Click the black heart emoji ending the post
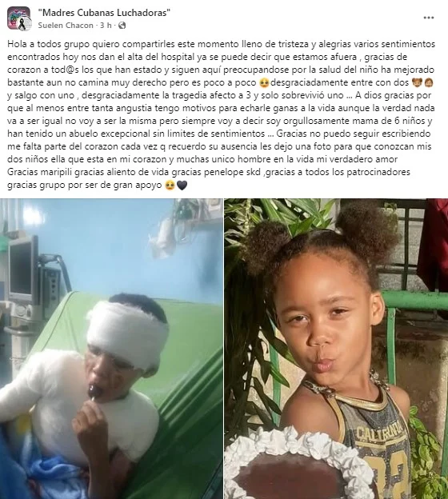The image size is (448, 499). coord(182,186)
